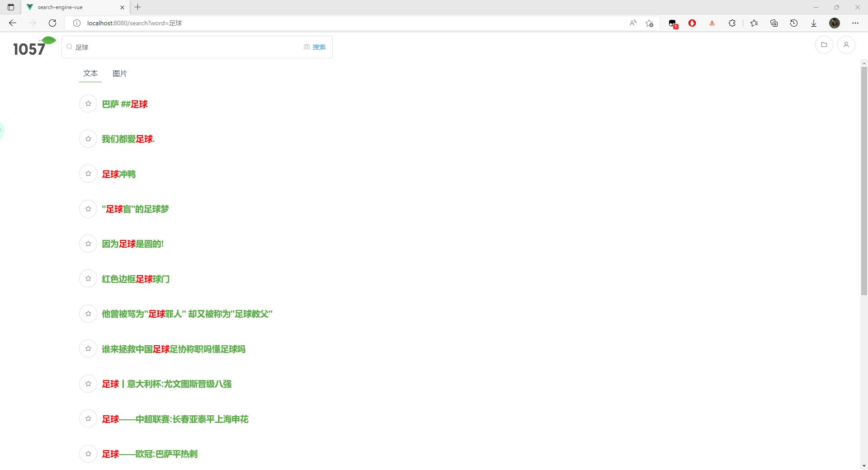Select the search-engine-vue browser tab

point(75,7)
